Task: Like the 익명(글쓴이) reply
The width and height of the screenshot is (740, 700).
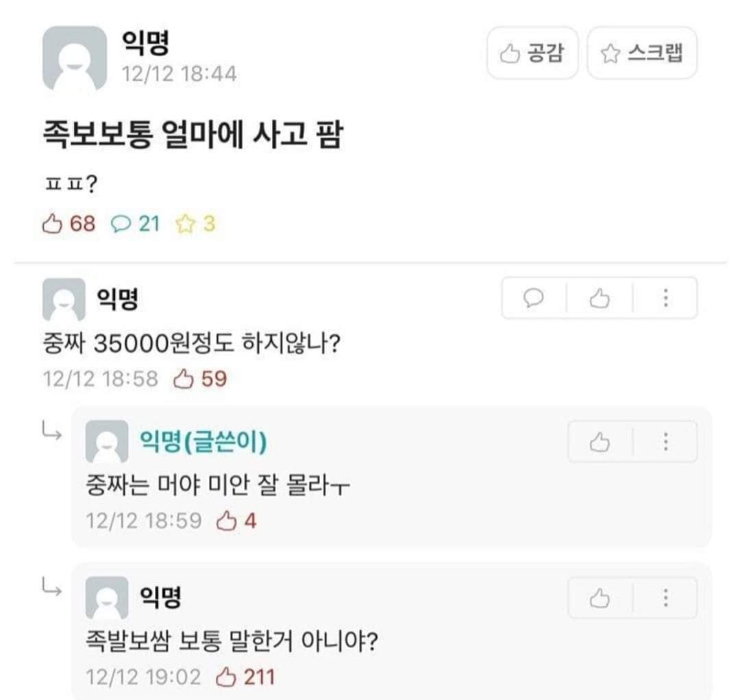Action: pyautogui.click(x=600, y=442)
